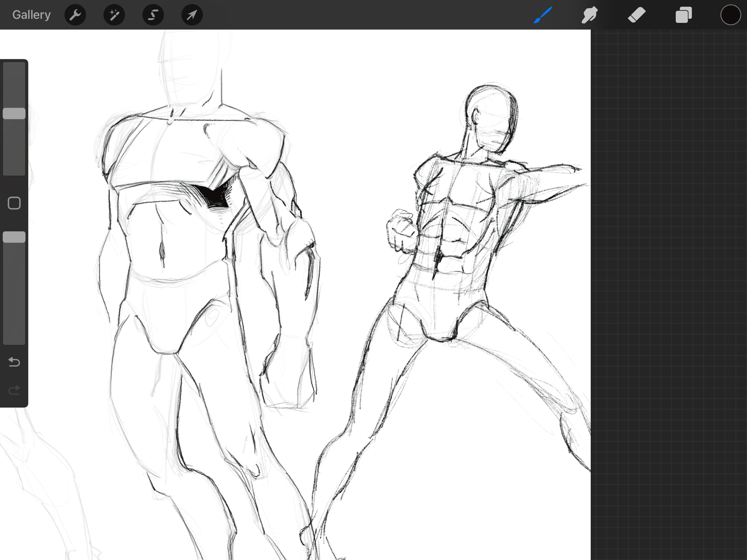
Task: Open the Adjustments magic wand menu
Action: coord(114,15)
